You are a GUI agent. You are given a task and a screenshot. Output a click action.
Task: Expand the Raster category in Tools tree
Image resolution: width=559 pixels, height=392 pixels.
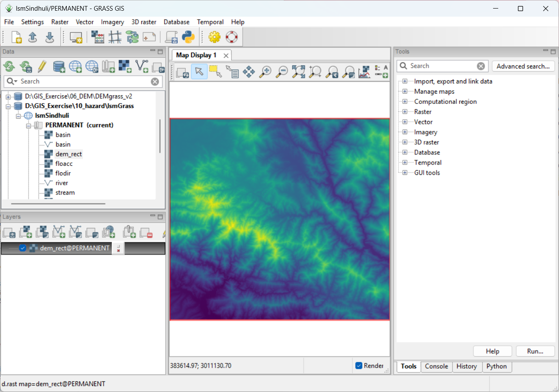(x=404, y=112)
